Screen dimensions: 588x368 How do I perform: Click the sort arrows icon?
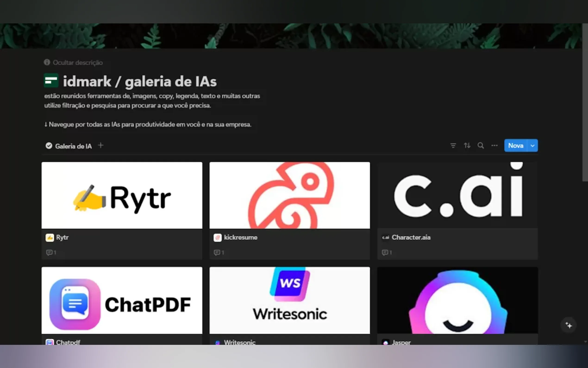click(x=467, y=146)
